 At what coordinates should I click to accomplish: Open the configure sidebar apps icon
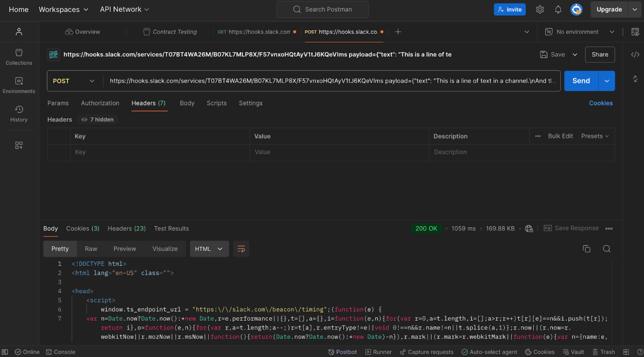pyautogui.click(x=19, y=145)
